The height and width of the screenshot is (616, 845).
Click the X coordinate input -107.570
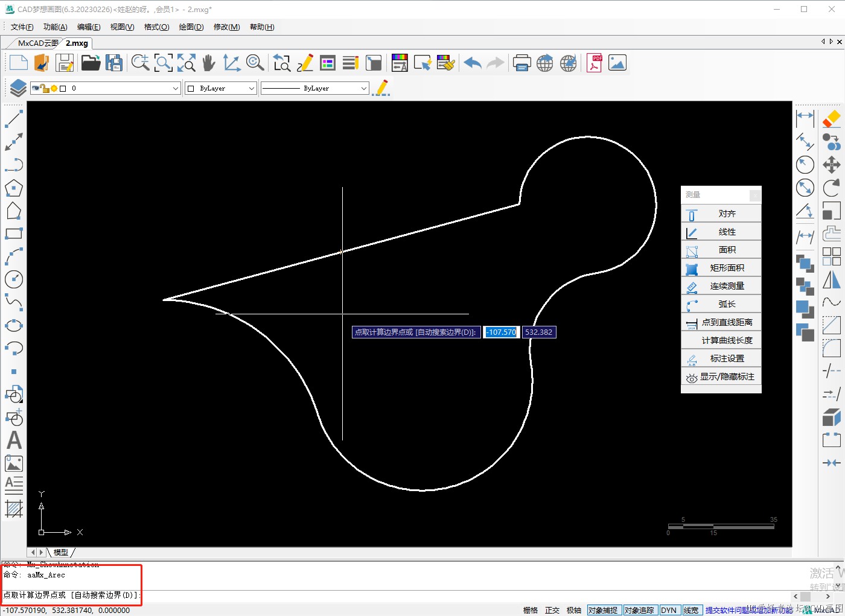tap(502, 332)
